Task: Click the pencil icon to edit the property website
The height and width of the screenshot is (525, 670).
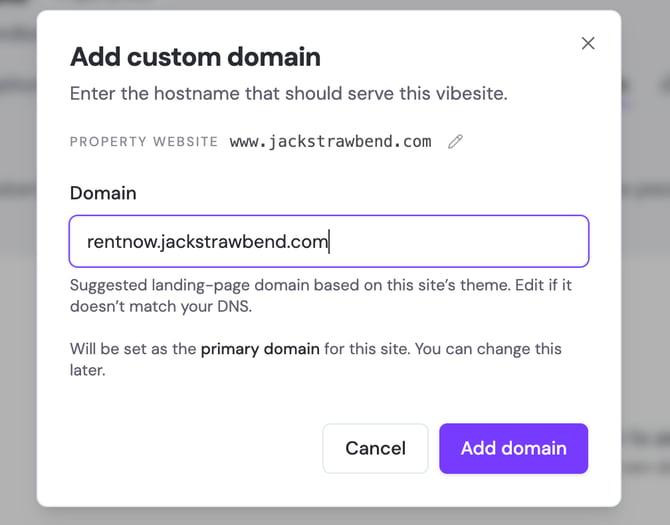Action: pos(455,141)
